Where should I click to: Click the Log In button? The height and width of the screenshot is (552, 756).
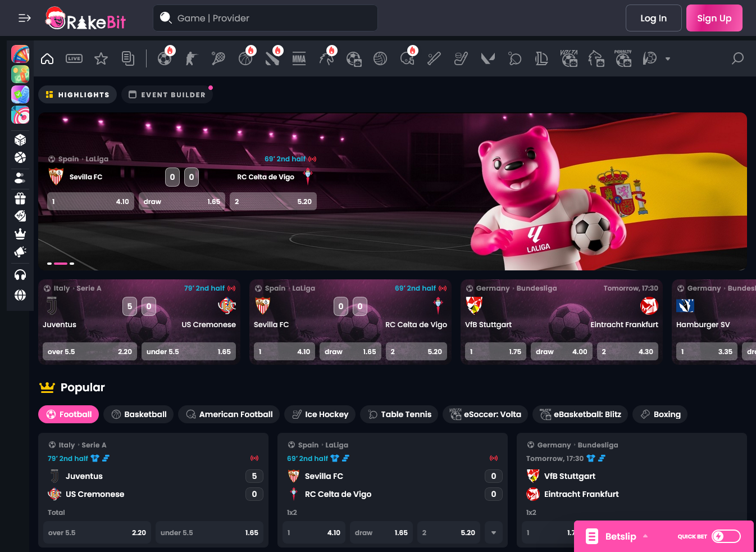pyautogui.click(x=654, y=18)
